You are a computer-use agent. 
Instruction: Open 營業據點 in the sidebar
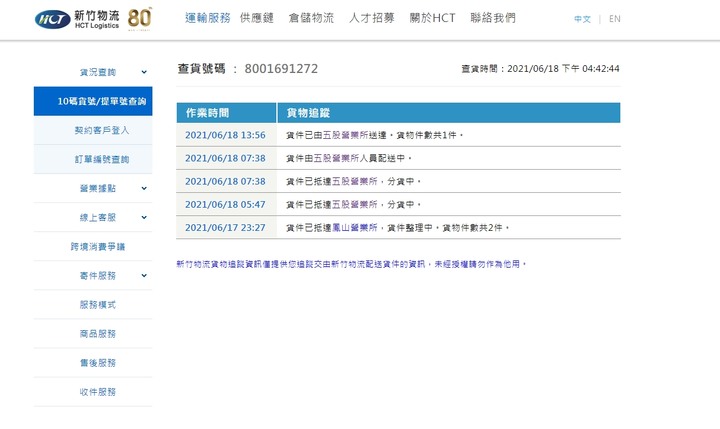click(x=98, y=188)
